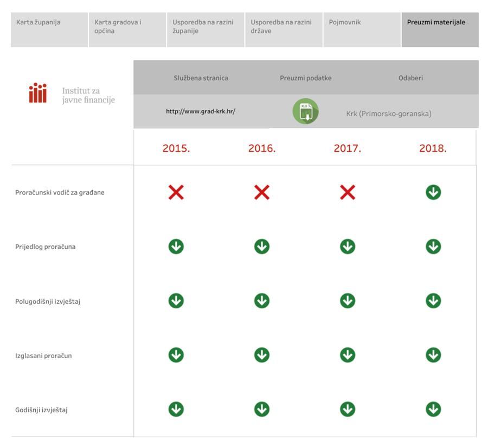Download 2015 Izglasani proračun
Viewport: 488px width, 448px height.
coord(176,355)
